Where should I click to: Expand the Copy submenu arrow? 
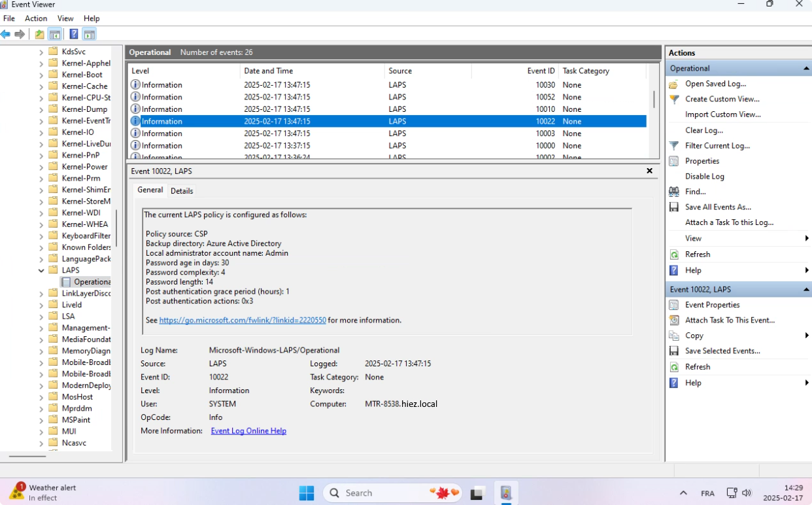point(807,336)
